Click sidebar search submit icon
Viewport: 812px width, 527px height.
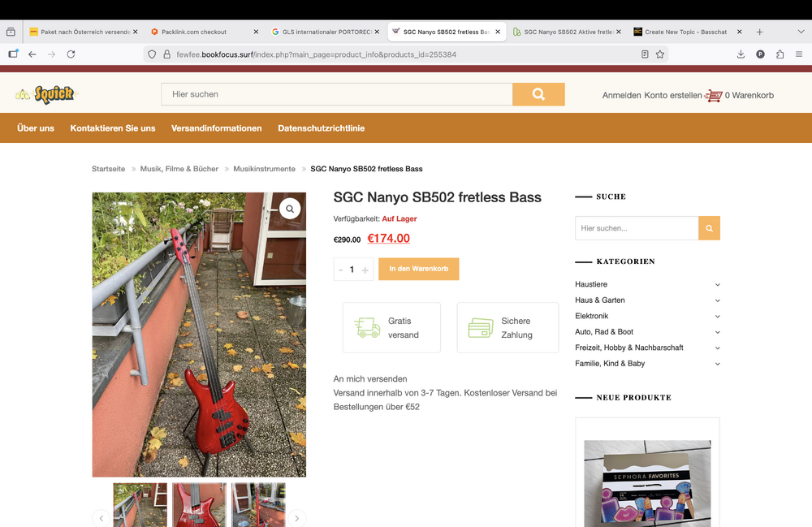(x=709, y=228)
